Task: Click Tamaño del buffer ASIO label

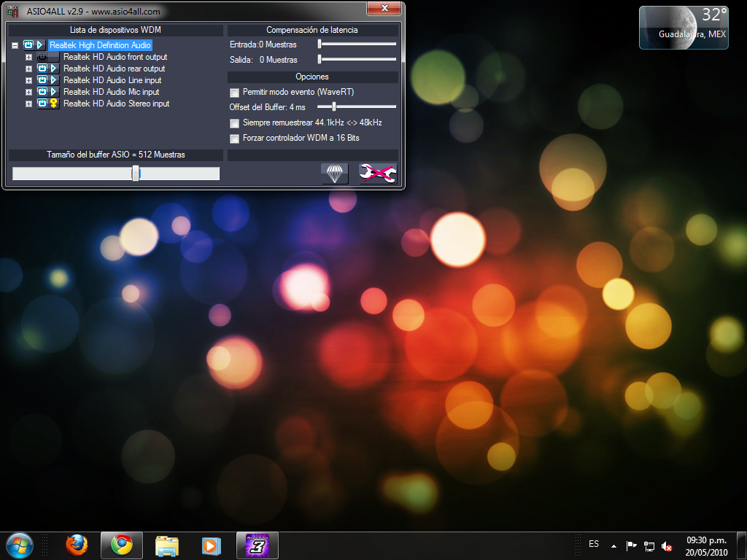Action: click(116, 155)
